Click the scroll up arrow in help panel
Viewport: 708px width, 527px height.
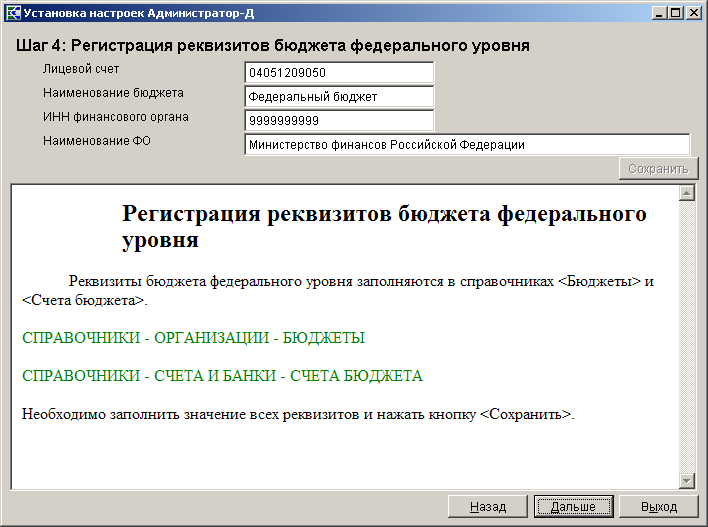tap(686, 193)
